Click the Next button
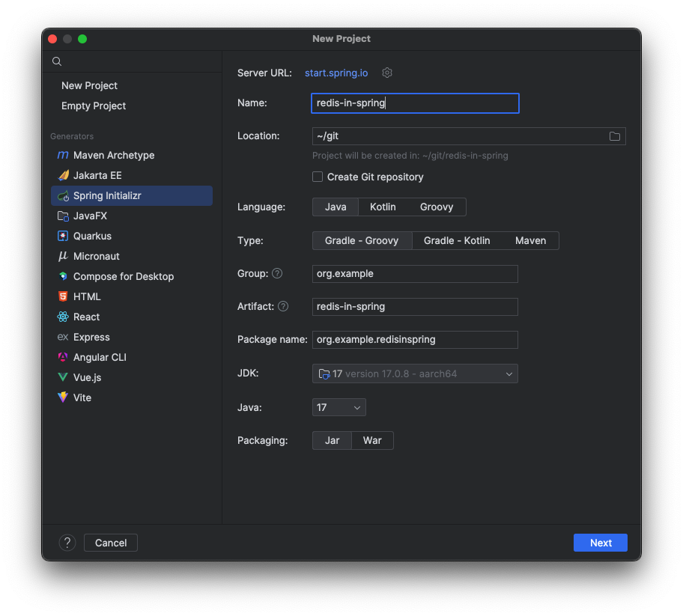 coord(600,543)
